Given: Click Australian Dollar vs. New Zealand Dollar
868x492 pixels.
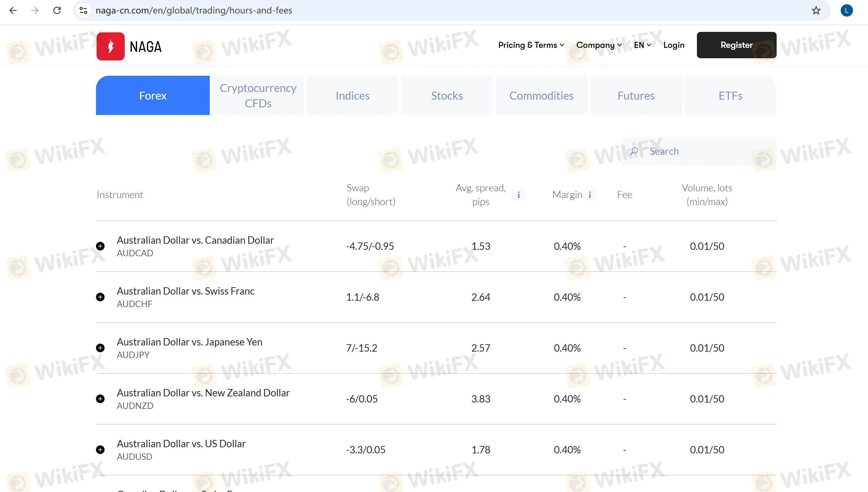Looking at the screenshot, I should point(203,393).
